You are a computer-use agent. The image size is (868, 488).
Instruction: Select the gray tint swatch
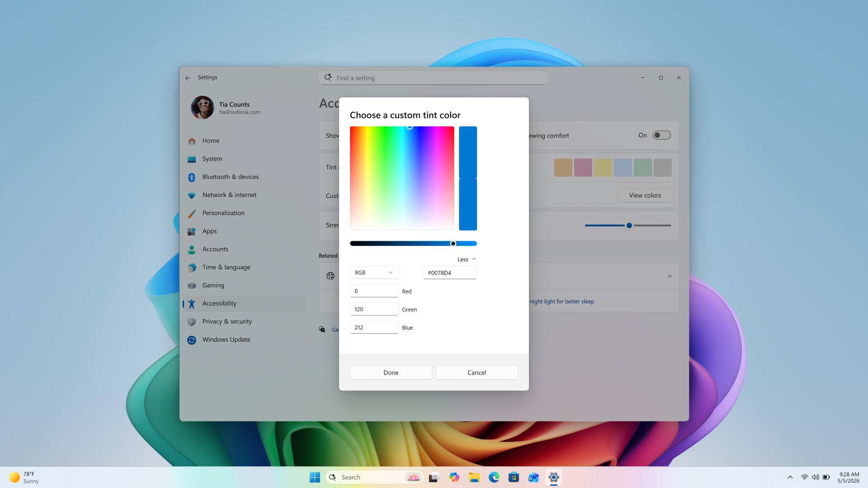pos(662,168)
